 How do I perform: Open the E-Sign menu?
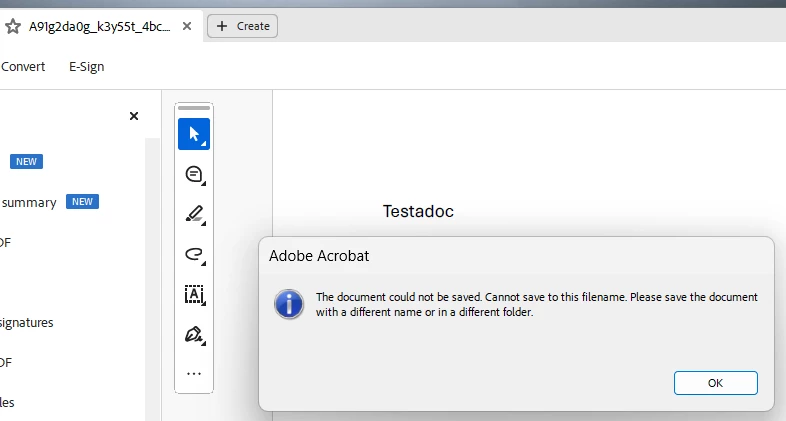pos(87,67)
